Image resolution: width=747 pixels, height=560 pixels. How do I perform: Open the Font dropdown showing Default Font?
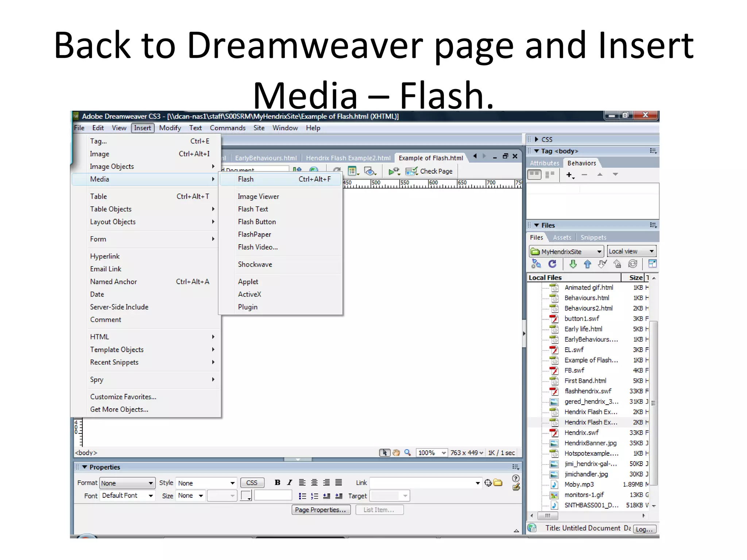point(127,495)
